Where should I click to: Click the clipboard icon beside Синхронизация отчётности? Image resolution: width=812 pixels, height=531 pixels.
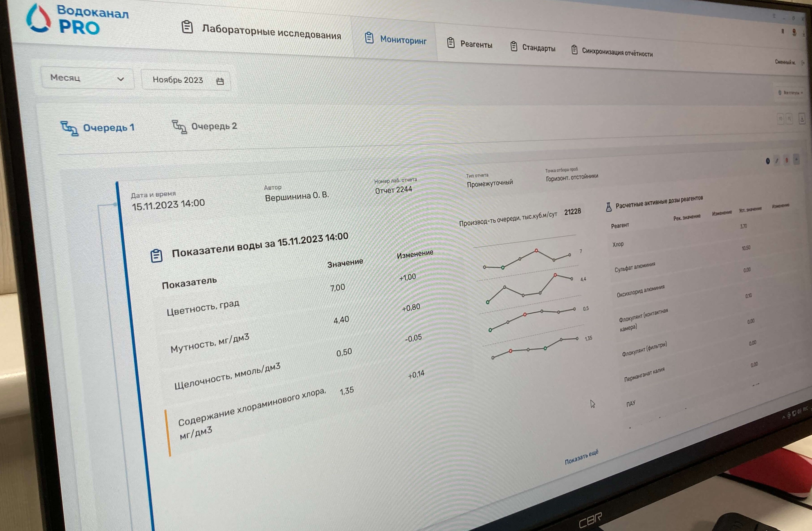tap(574, 50)
